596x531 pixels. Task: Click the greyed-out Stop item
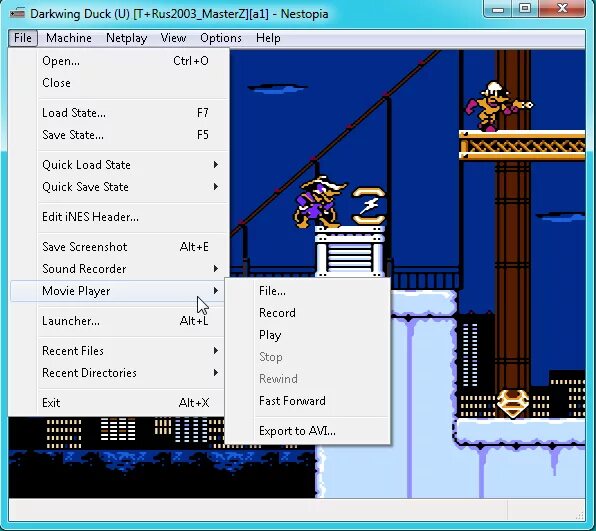coord(308,357)
